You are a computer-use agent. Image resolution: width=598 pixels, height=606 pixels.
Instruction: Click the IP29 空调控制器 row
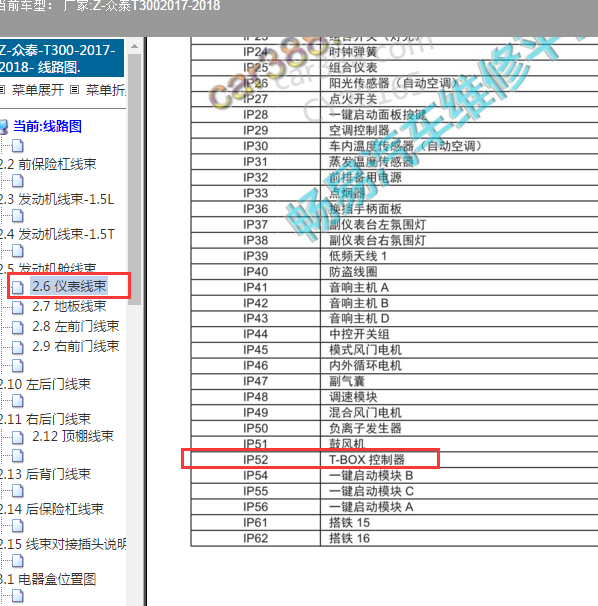(x=394, y=130)
